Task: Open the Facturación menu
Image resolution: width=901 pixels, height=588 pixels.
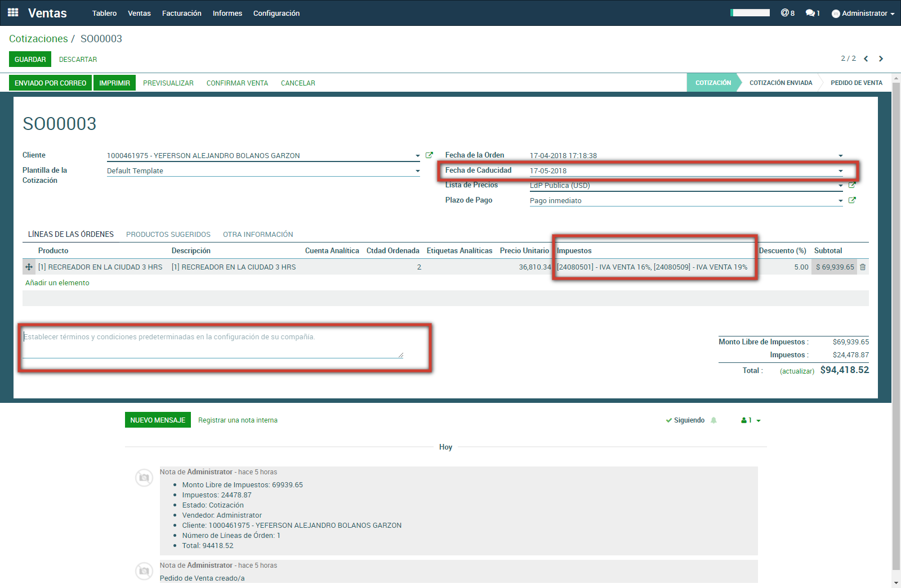Action: (181, 14)
